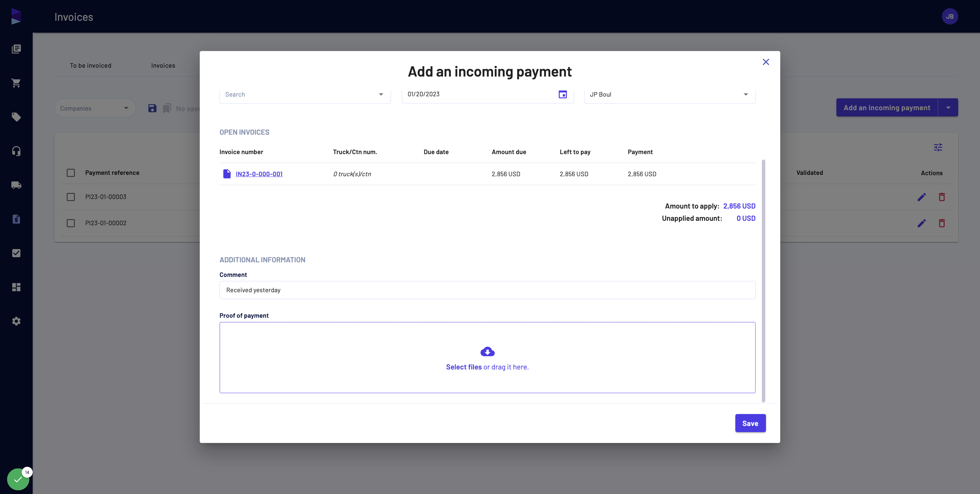Screen dimensions: 980x494
Task: Edit payment PI23-01-00003 with pencil icon
Action: tap(921, 197)
